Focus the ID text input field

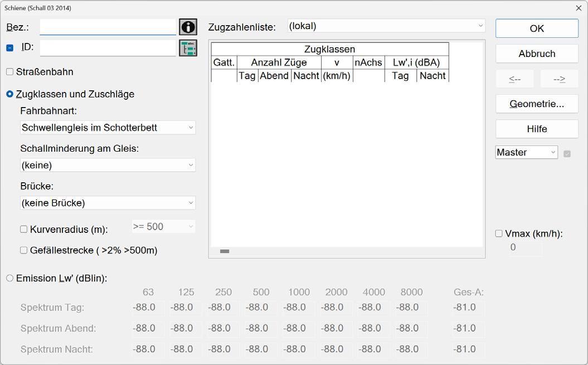coord(108,48)
